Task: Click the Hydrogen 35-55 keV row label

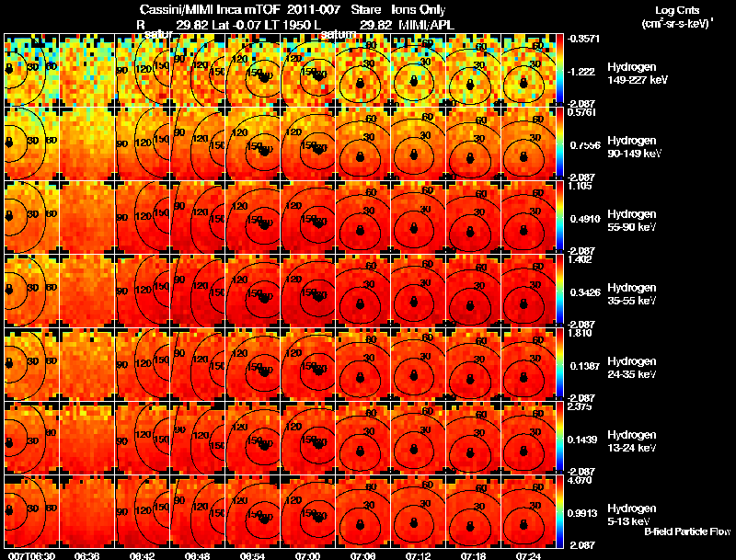Action: 631,294
